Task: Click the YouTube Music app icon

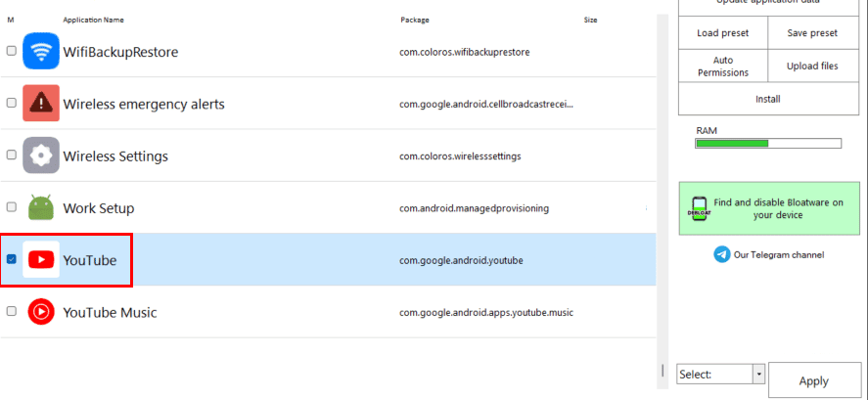Action: point(41,312)
